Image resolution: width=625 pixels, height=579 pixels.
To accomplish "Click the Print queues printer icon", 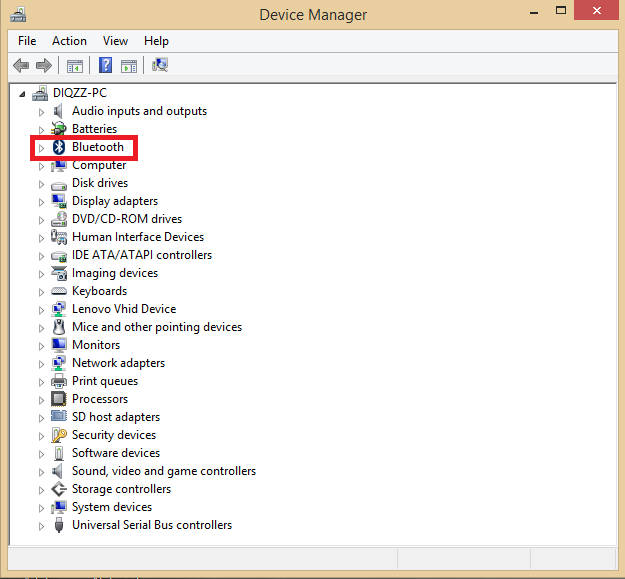I will [x=59, y=381].
